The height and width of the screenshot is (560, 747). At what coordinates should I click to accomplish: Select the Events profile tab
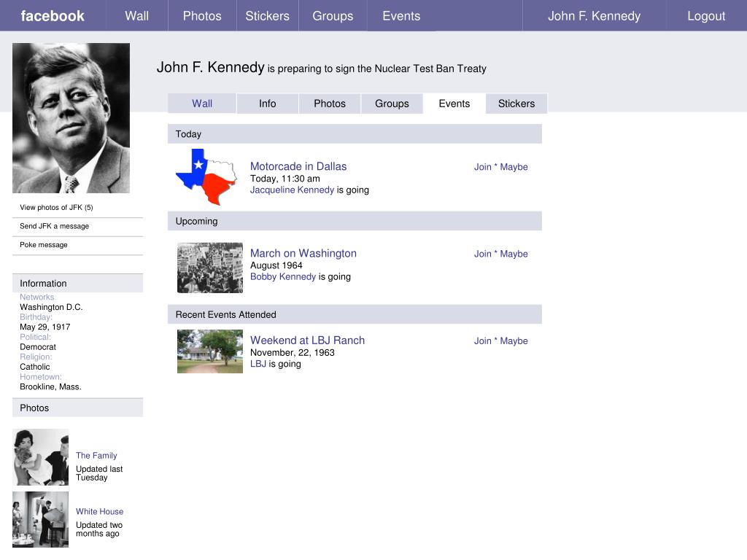(x=454, y=104)
